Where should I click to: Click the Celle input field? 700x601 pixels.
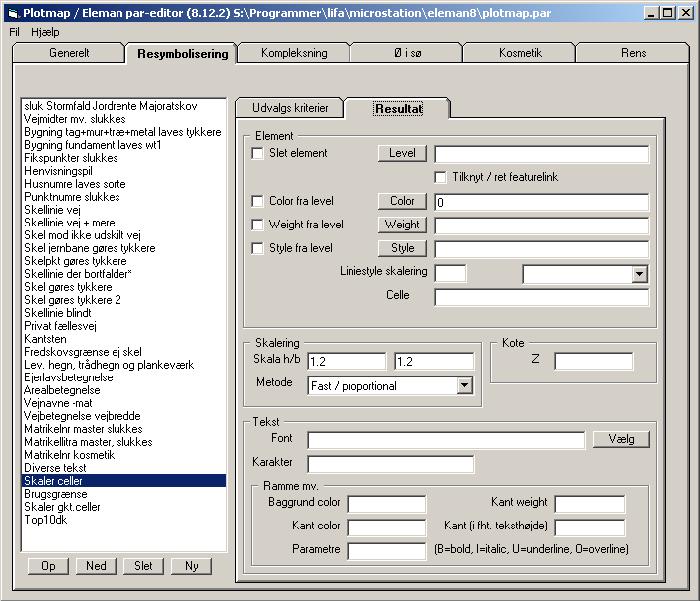click(x=542, y=297)
